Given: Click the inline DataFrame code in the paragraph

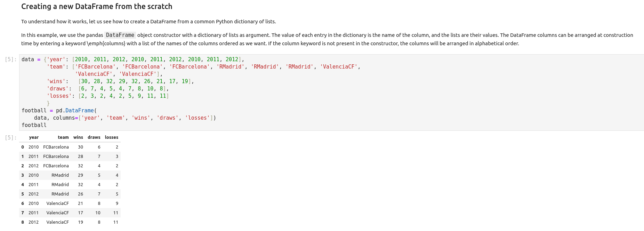Looking at the screenshot, I should pyautogui.click(x=120, y=35).
